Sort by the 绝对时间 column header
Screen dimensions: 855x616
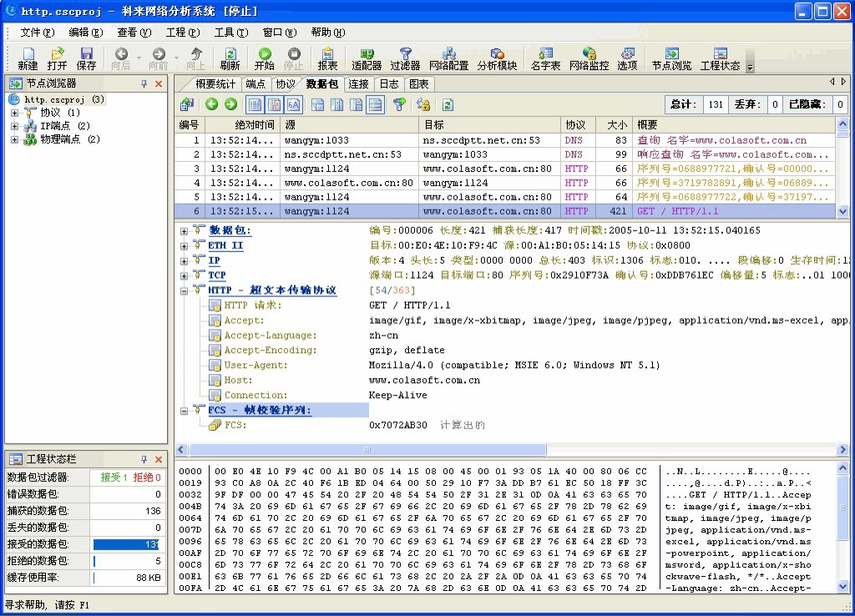click(243, 125)
